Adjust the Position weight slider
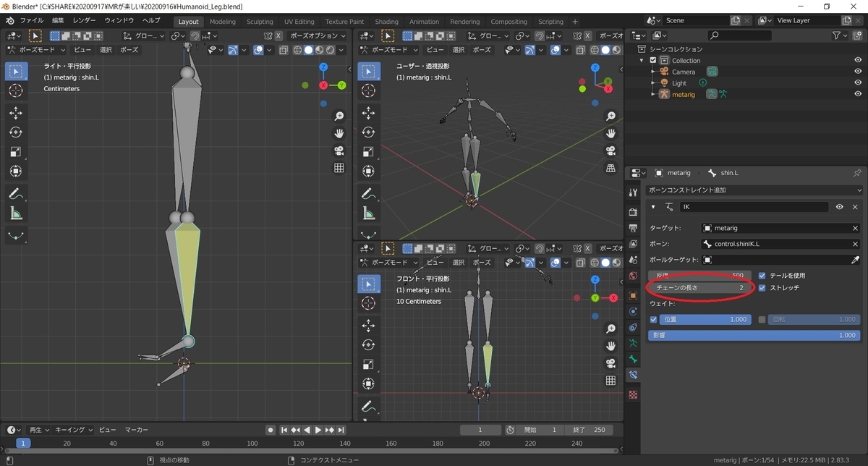 pyautogui.click(x=706, y=319)
